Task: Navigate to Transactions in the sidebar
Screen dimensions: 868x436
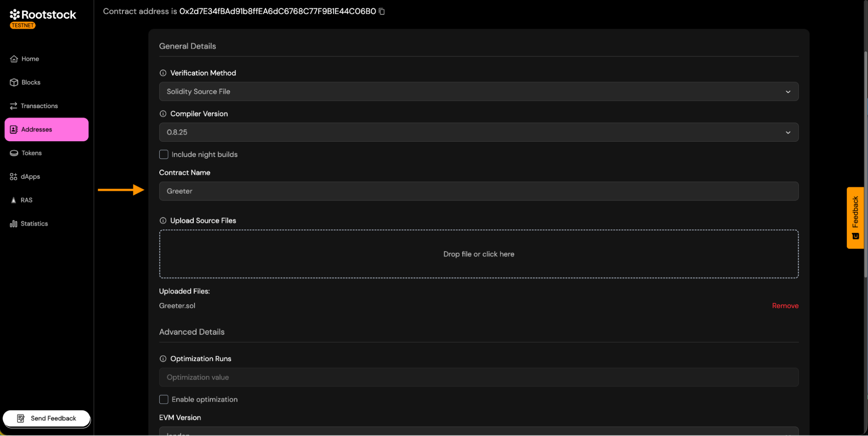Action: 39,106
